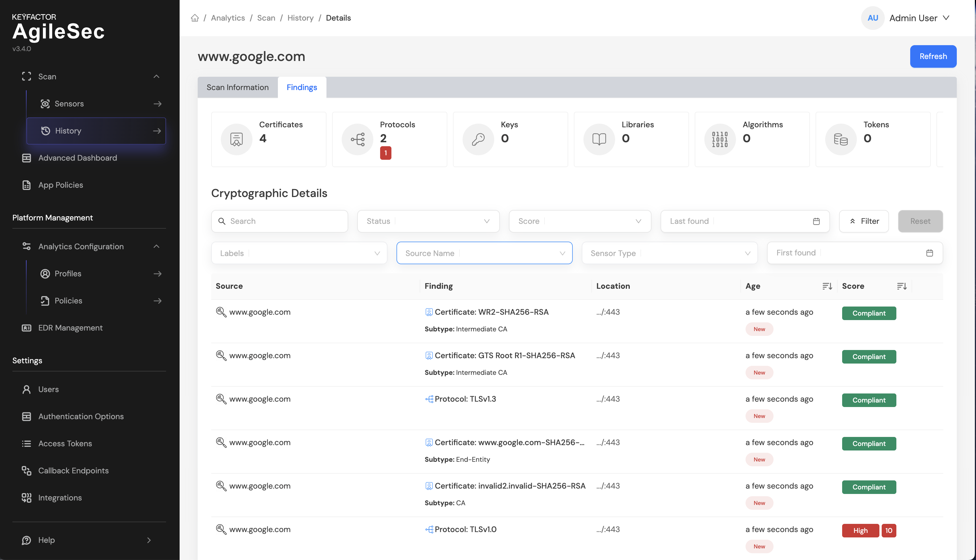Click the Certificates summary card icon
This screenshot has height=560, width=976.
click(236, 139)
